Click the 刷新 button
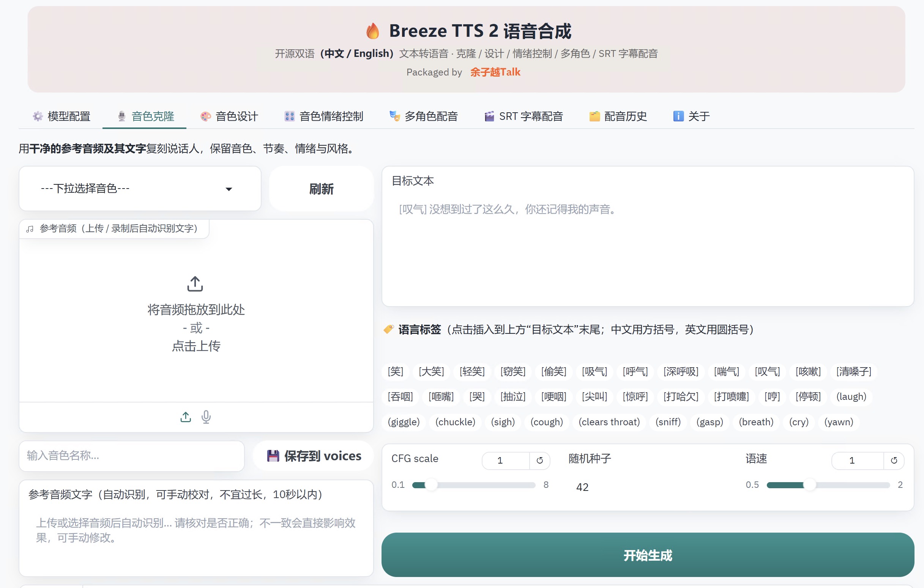The image size is (924, 588). 322,189
